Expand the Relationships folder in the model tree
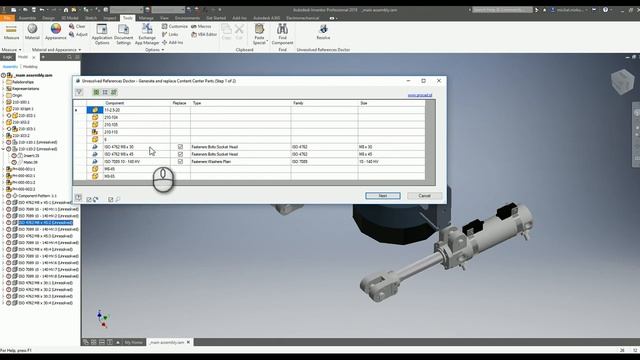 3,82
